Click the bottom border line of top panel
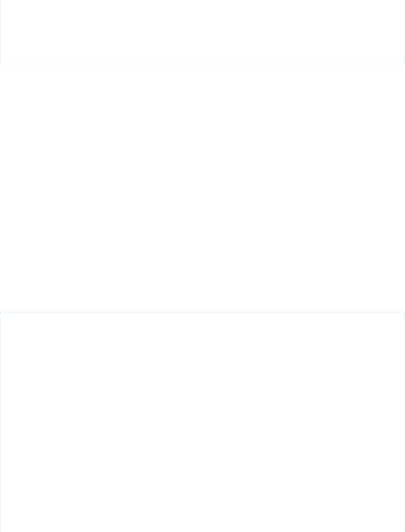This screenshot has width=405, height=532. (202, 64)
